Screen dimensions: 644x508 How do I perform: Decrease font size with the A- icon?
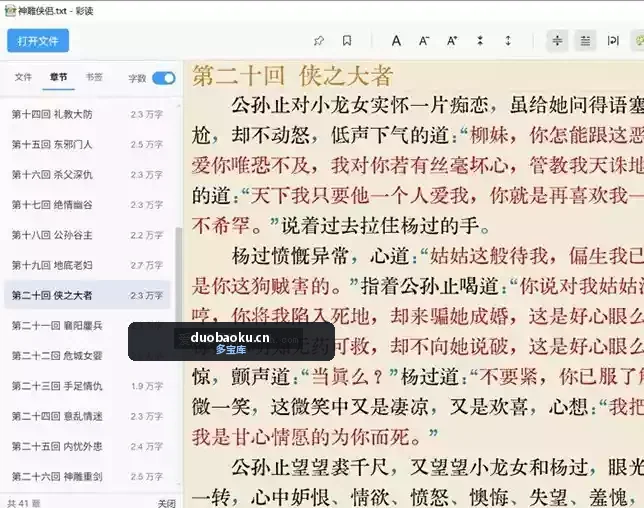(424, 41)
